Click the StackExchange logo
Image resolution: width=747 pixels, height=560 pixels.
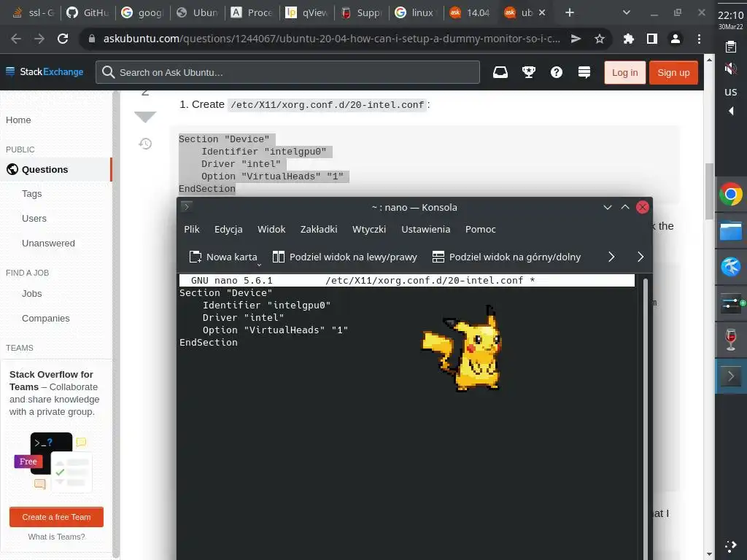44,72
